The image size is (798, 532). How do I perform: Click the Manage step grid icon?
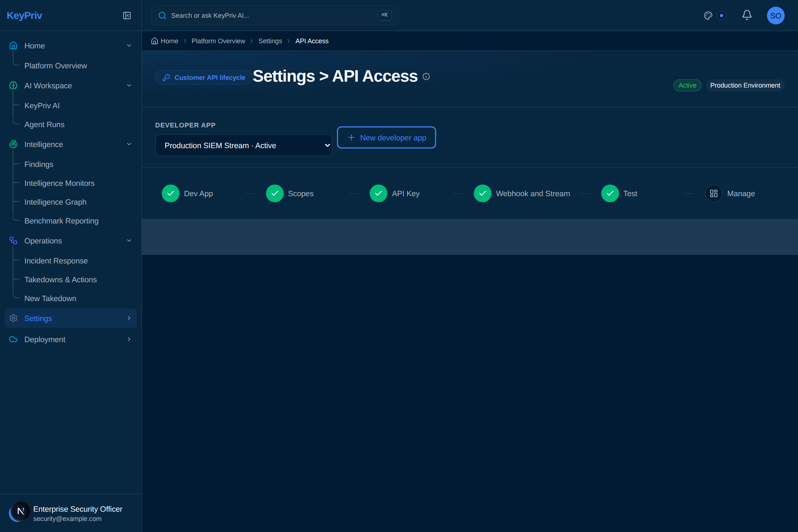tap(714, 193)
